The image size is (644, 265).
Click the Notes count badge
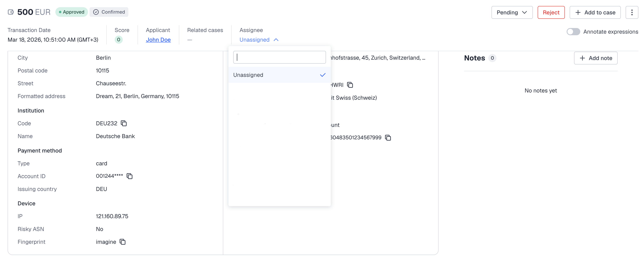[492, 58]
